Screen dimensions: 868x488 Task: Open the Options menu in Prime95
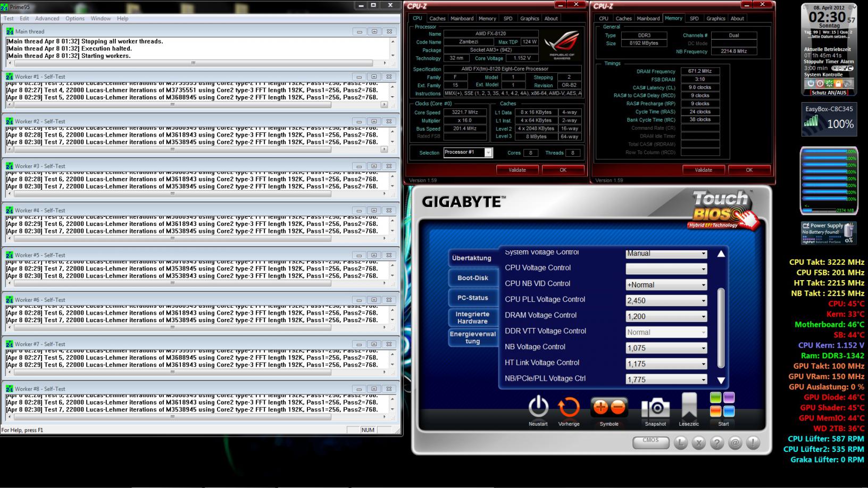[x=75, y=19]
